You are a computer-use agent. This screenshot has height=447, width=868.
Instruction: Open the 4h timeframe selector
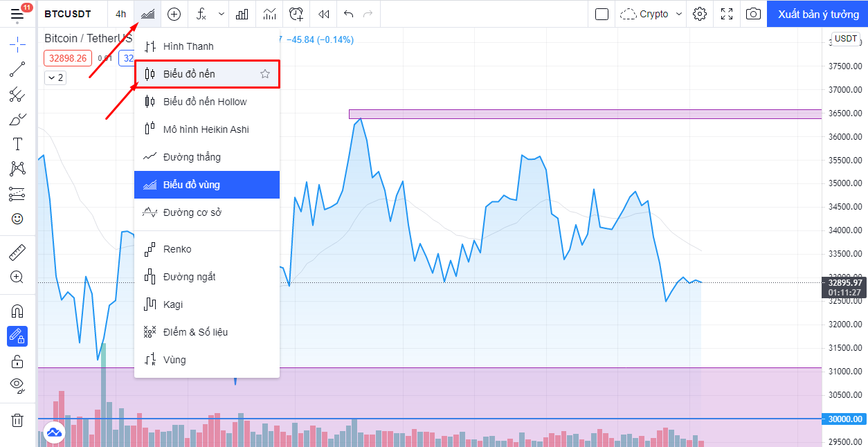(121, 14)
